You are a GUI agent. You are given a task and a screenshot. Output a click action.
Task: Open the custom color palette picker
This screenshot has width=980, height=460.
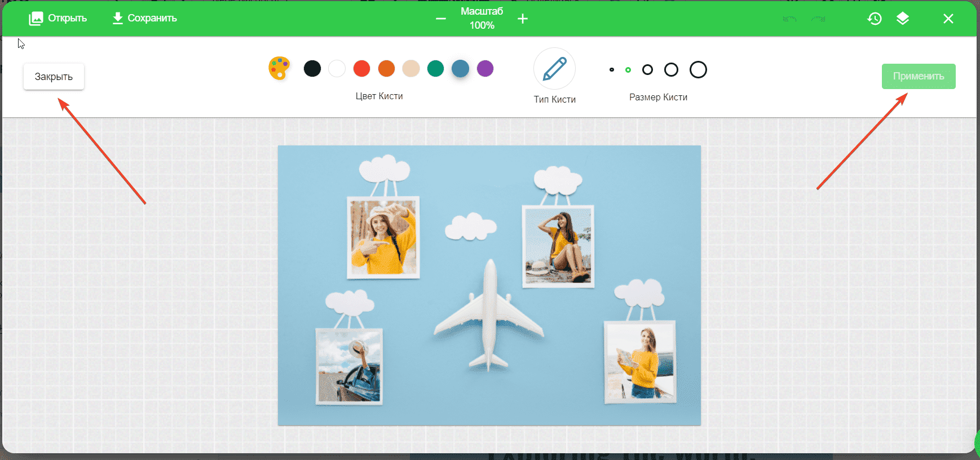[x=279, y=68]
